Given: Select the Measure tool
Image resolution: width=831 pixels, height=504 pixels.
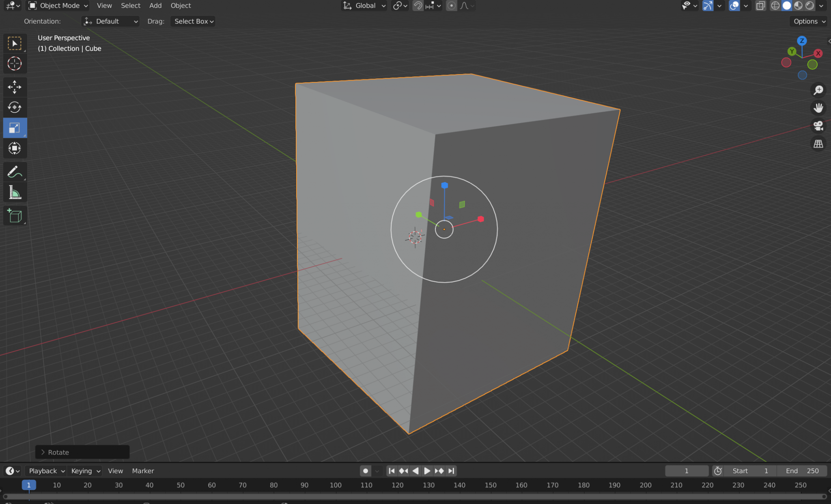Looking at the screenshot, I should point(15,192).
